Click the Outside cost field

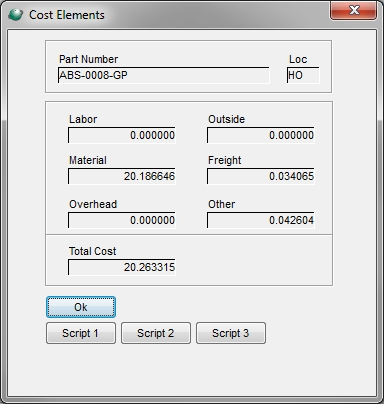pos(261,135)
